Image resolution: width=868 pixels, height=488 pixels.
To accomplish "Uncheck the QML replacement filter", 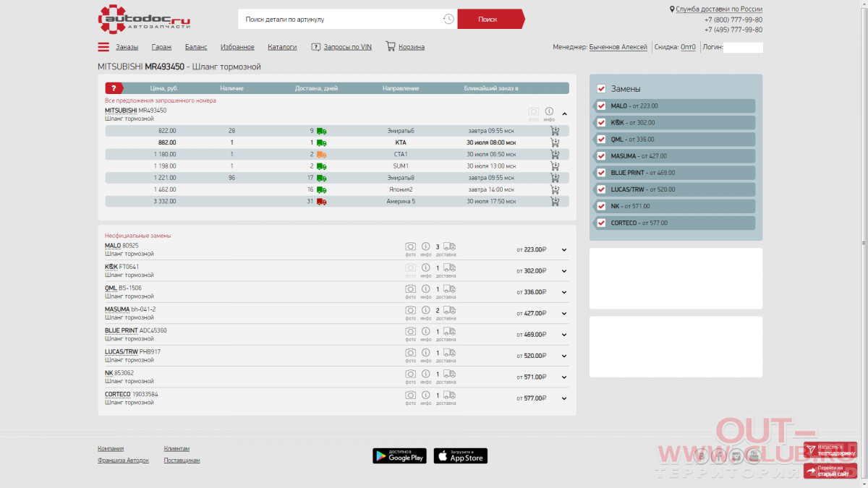I will [x=601, y=139].
